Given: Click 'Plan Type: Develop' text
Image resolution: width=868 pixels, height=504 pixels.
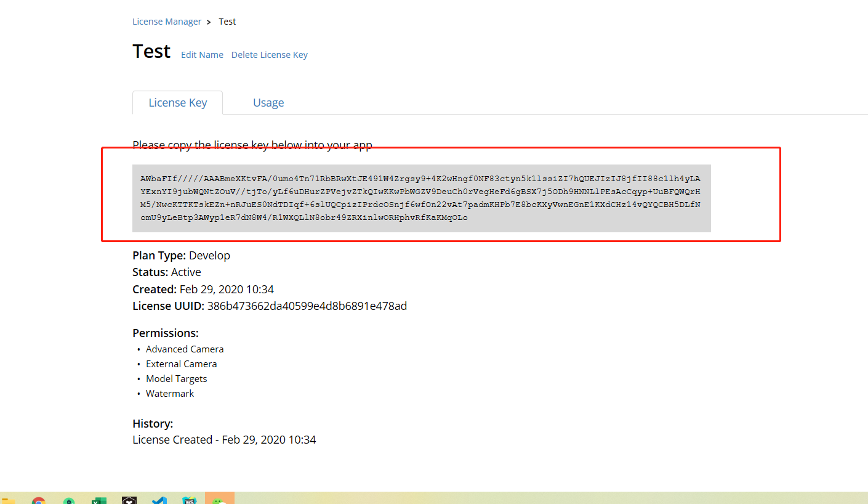Looking at the screenshot, I should [181, 256].
